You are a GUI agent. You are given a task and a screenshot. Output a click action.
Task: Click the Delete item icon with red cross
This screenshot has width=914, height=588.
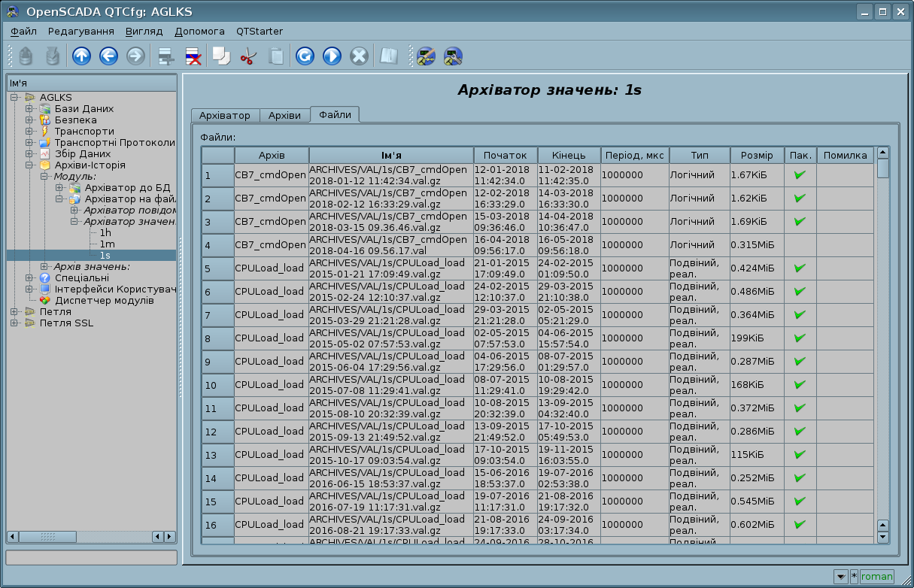point(193,56)
